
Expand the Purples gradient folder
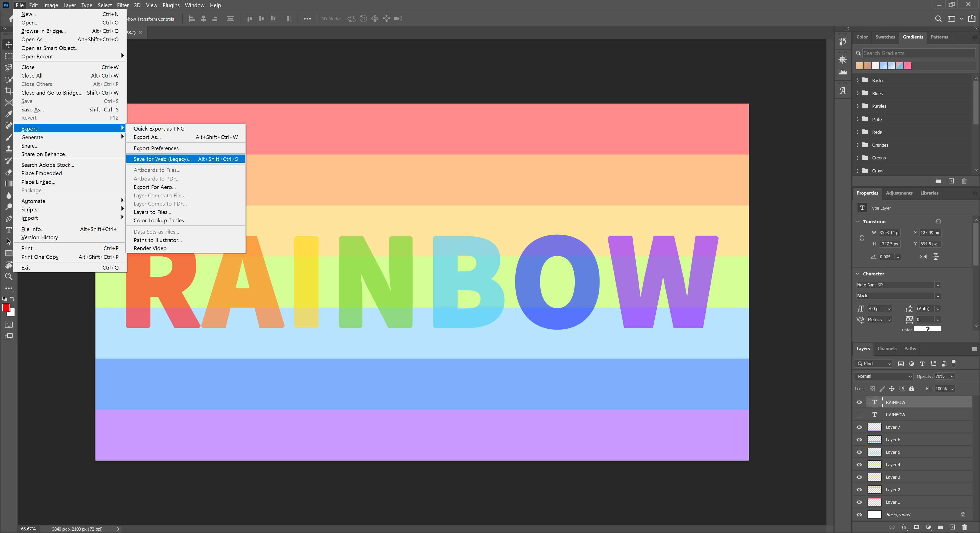[x=857, y=106]
